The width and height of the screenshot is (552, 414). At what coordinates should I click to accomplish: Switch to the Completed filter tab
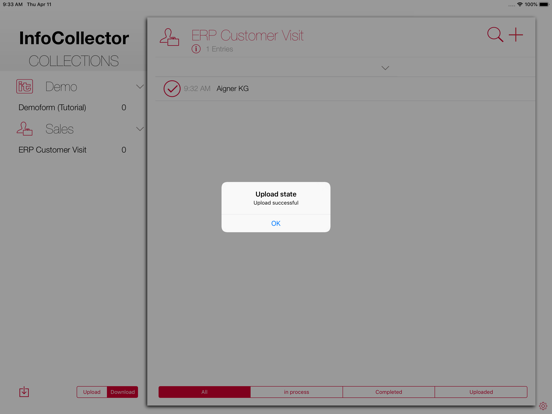click(x=389, y=392)
